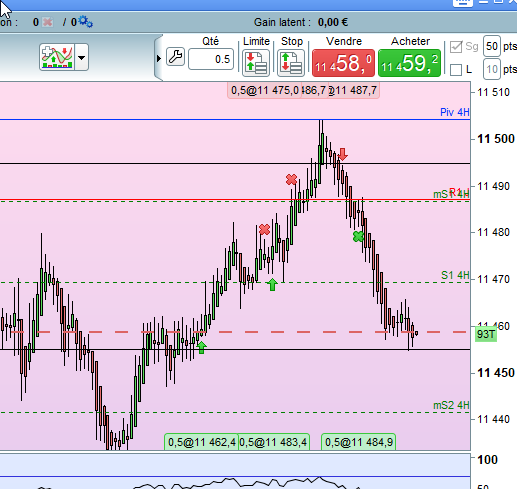This screenshot has height=489, width=517.
Task: Open the indicators and trading systems icon
Action: [x=57, y=57]
